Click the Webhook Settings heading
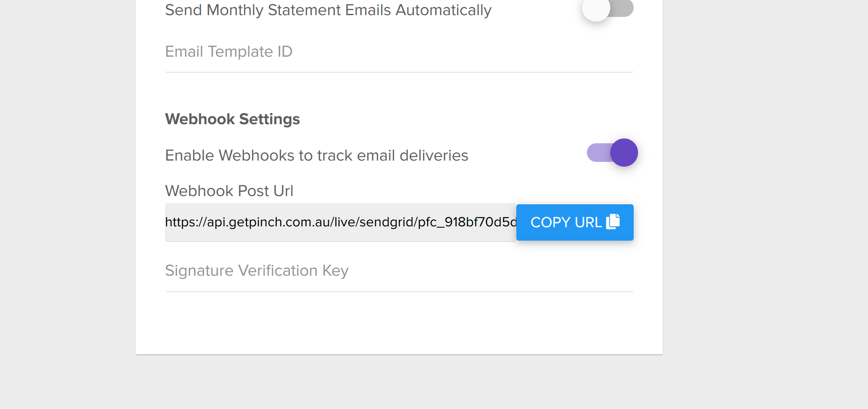This screenshot has width=868, height=409. click(x=233, y=119)
